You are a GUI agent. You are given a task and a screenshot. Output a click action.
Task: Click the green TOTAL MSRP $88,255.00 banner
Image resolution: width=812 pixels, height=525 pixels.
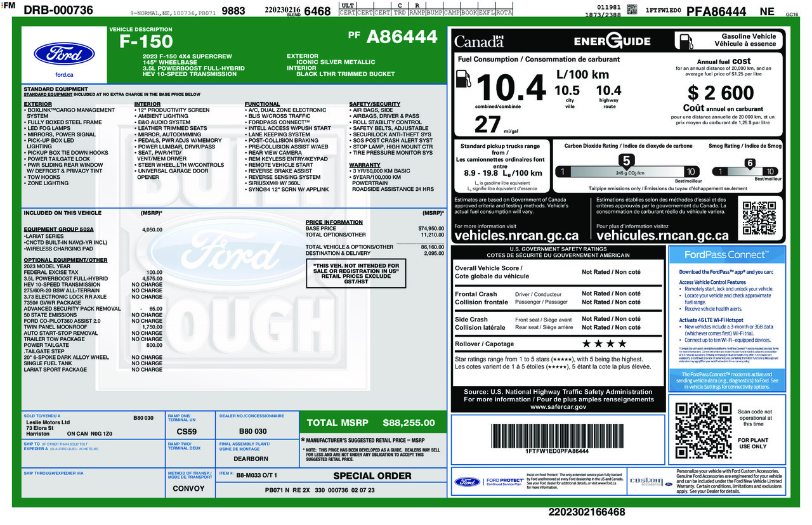coord(371,423)
